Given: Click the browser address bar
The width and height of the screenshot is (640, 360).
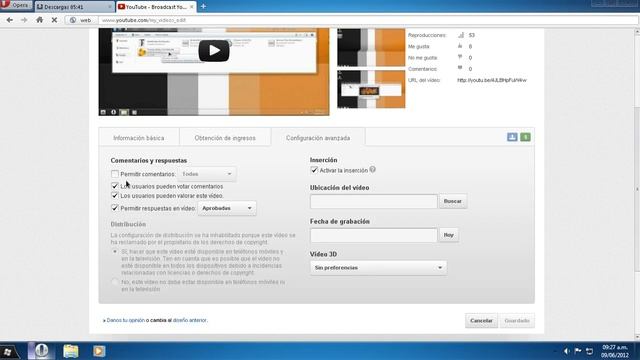Looking at the screenshot, I should point(367,20).
